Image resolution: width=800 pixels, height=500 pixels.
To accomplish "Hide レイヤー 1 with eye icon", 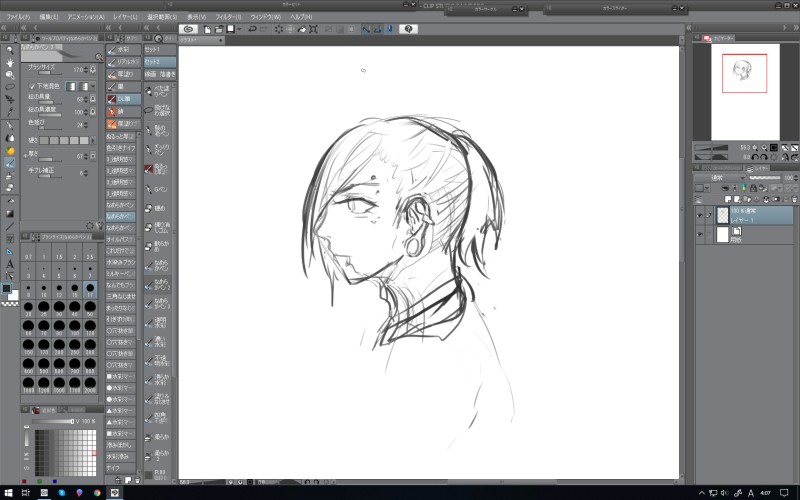I will (x=699, y=215).
